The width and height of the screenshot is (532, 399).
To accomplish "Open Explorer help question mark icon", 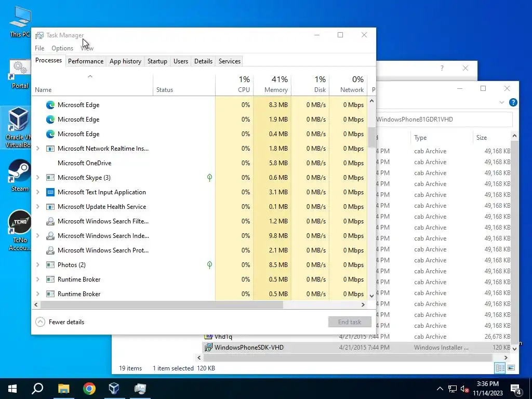I will click(513, 102).
